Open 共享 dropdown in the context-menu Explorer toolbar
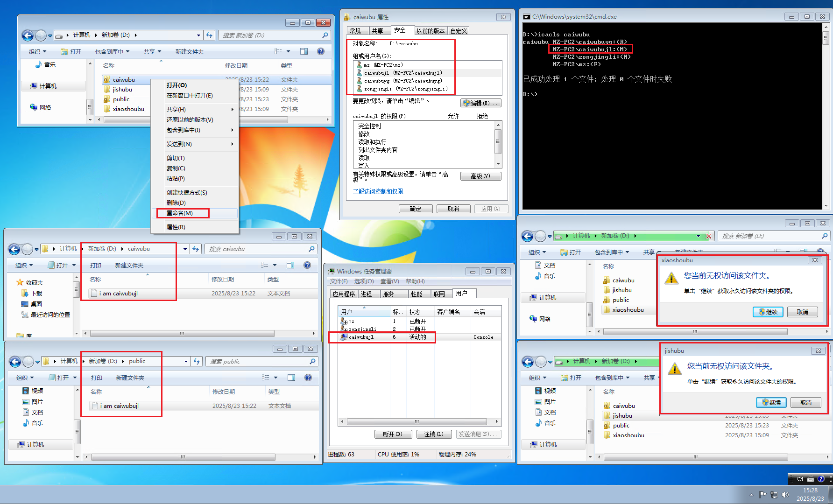Viewport: 833px width, 504px height. (x=152, y=51)
